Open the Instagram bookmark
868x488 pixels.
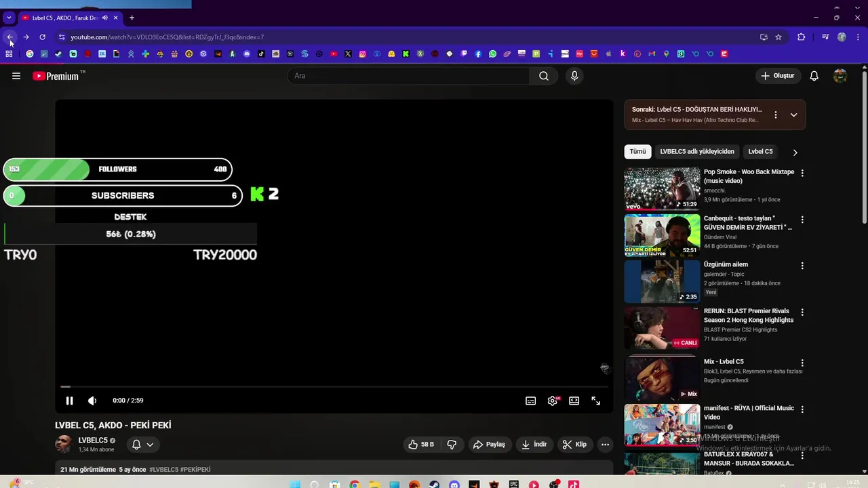coord(363,54)
